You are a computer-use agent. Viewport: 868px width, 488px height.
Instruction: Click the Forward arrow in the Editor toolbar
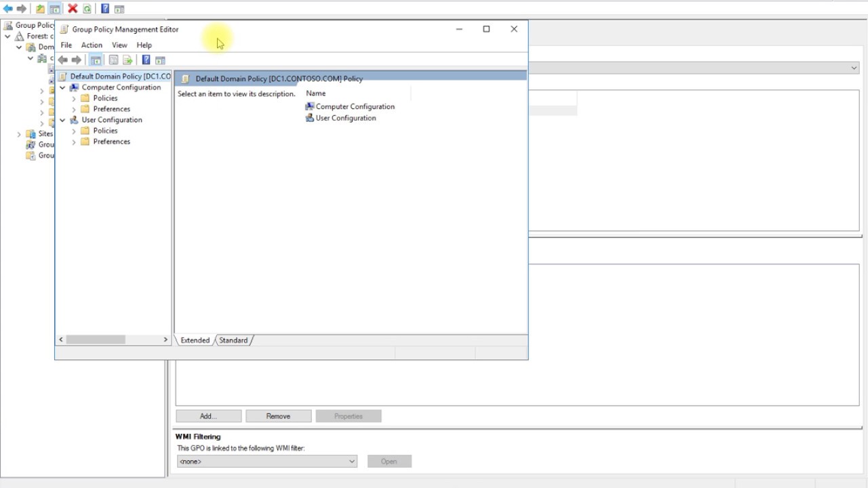point(77,60)
